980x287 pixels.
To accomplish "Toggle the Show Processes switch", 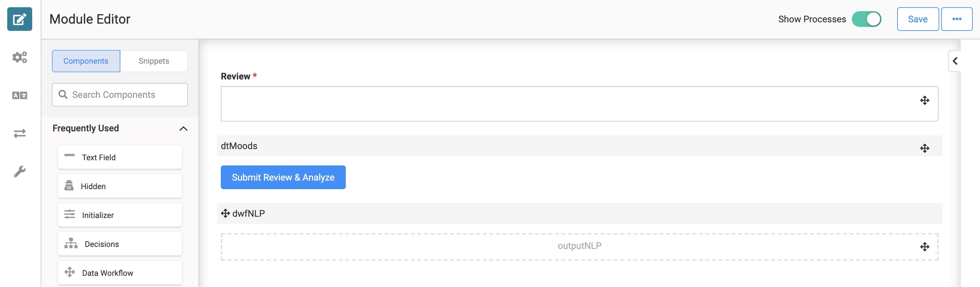I will click(x=866, y=19).
